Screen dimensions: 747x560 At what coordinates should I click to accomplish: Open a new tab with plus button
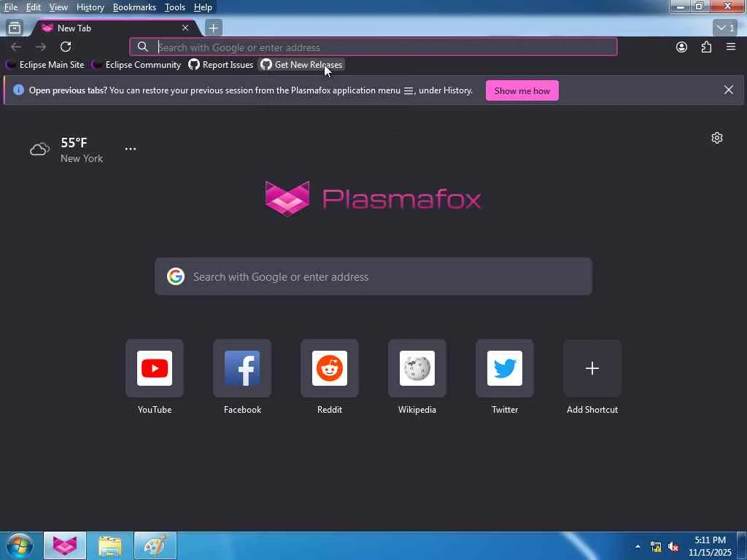214,28
